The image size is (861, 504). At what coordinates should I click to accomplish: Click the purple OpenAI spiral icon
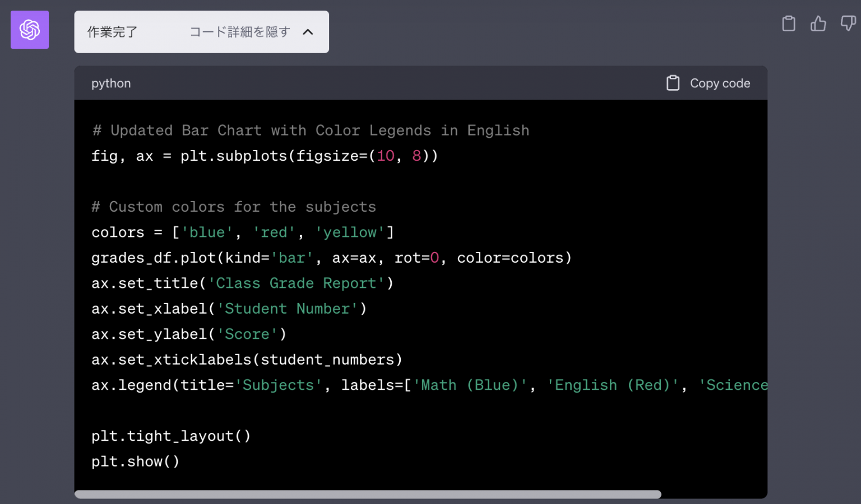(29, 30)
